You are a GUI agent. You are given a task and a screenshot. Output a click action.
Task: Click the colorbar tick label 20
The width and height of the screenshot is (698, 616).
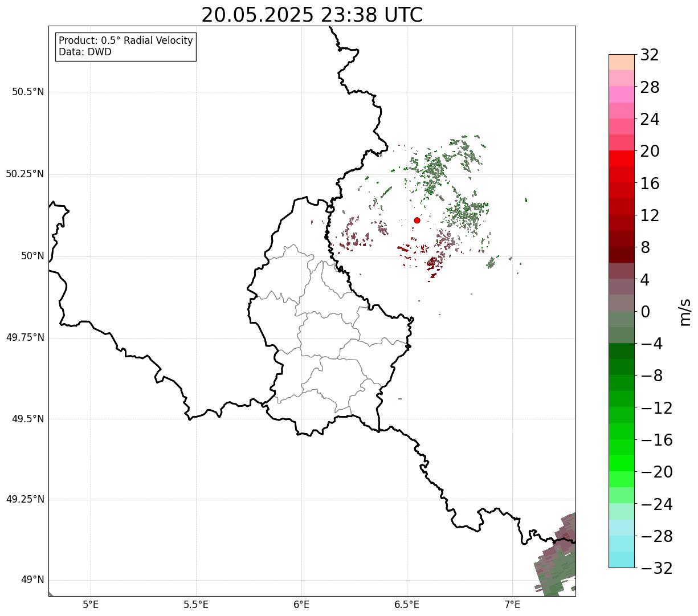coord(650,152)
